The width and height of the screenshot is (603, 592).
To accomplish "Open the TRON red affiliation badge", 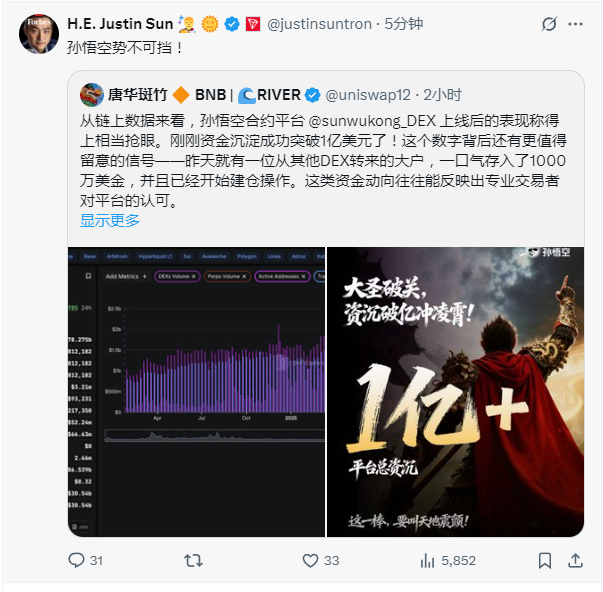I will click(x=253, y=24).
